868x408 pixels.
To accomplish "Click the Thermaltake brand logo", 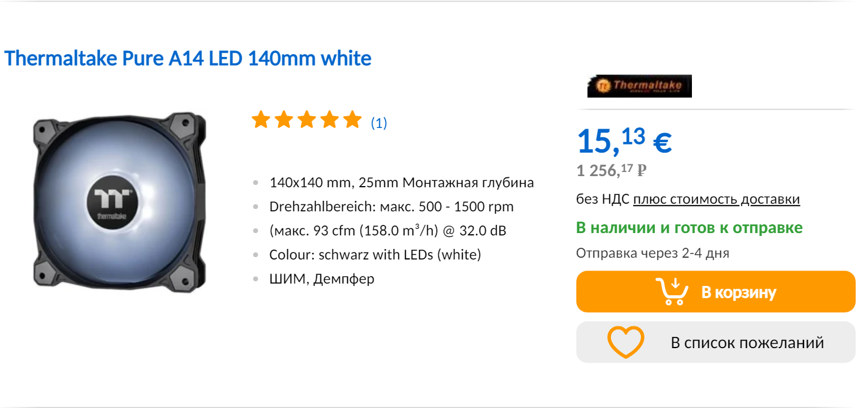I will (639, 86).
